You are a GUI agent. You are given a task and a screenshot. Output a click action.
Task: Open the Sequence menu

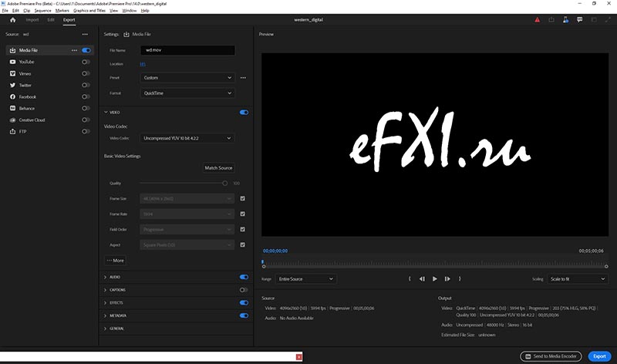click(x=42, y=11)
